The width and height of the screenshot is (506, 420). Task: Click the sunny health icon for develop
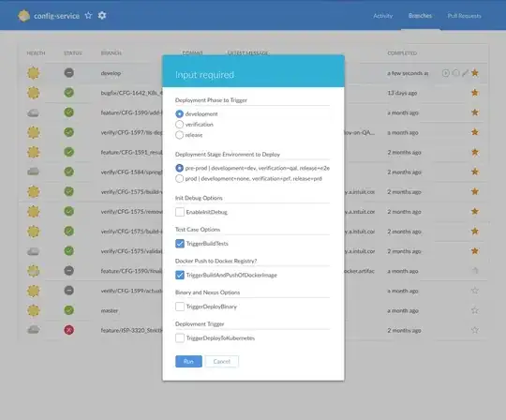(33, 73)
